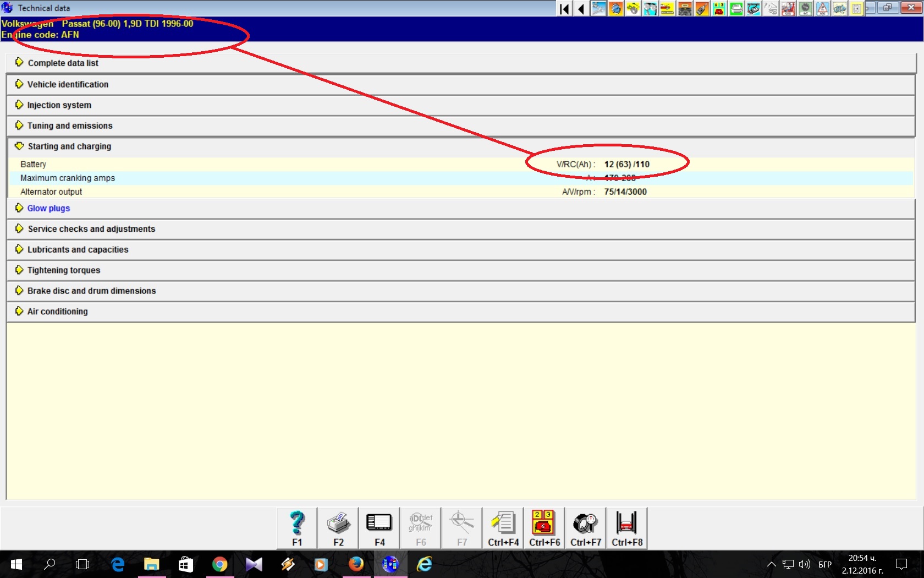Go back with the left arrow button
The height and width of the screenshot is (578, 924).
tap(581, 9)
